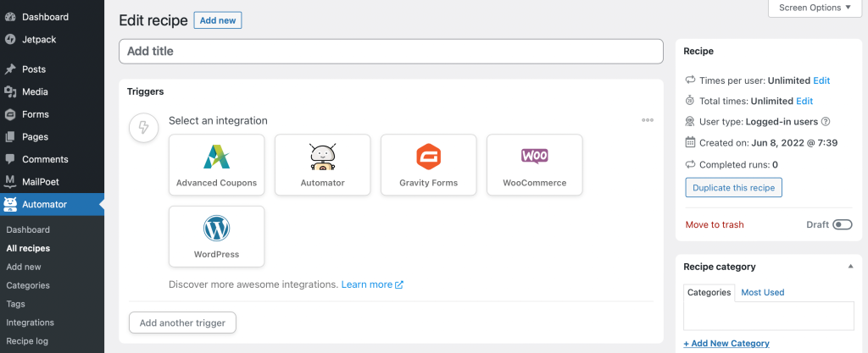Open Add new submenu item
868x353 pixels.
click(24, 267)
